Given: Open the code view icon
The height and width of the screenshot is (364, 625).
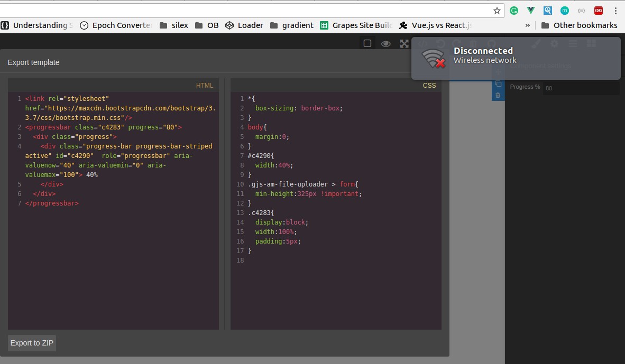Looking at the screenshot, I should point(423,43).
